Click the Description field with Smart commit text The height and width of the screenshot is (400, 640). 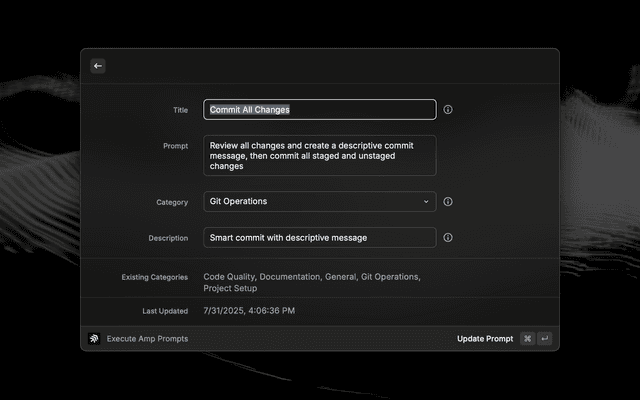[320, 238]
